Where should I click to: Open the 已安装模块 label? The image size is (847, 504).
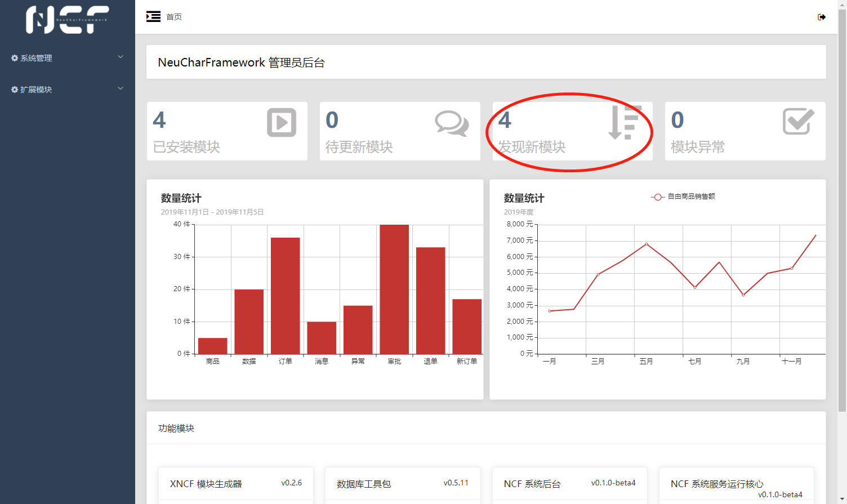186,147
